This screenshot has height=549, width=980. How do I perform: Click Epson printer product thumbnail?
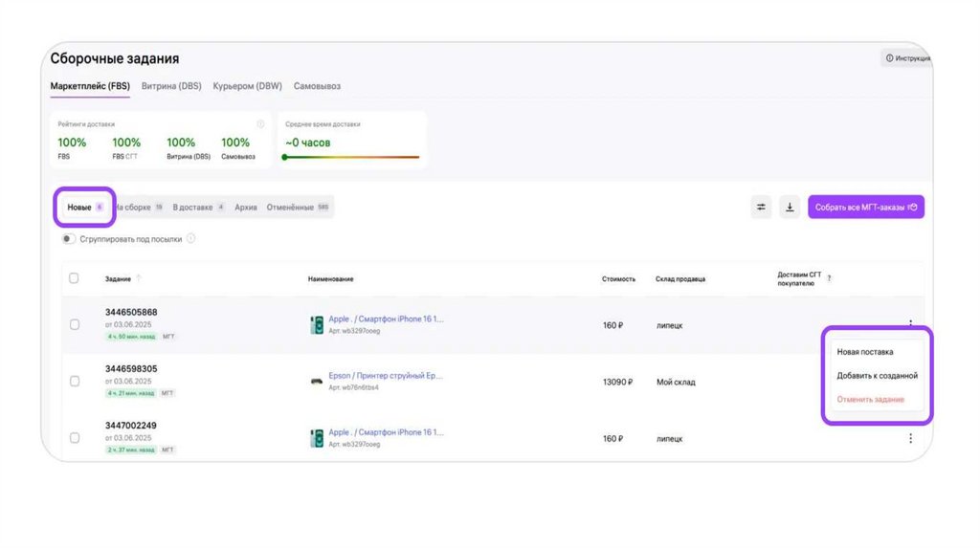(316, 382)
